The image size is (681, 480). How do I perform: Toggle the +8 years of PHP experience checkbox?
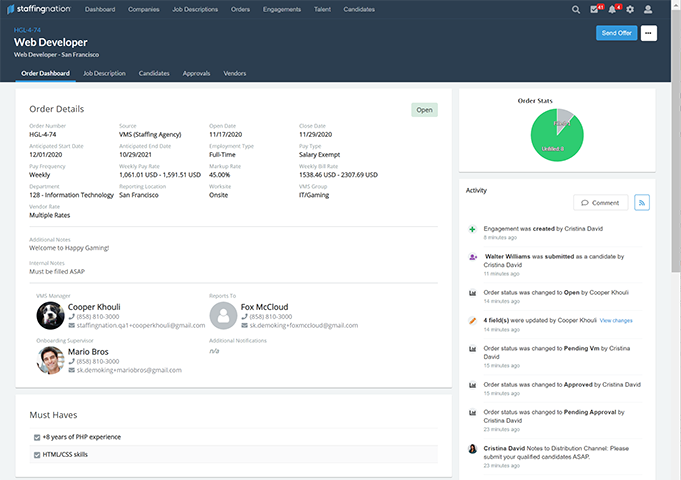[37, 437]
